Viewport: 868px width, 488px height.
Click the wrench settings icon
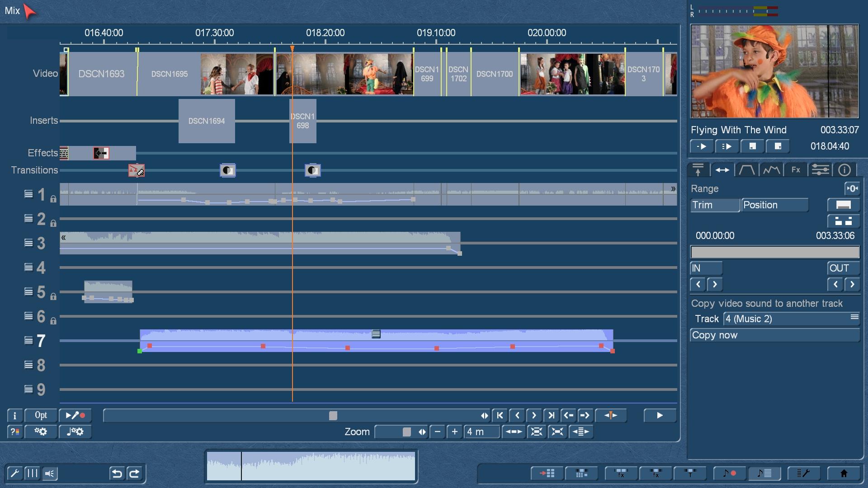click(x=14, y=473)
